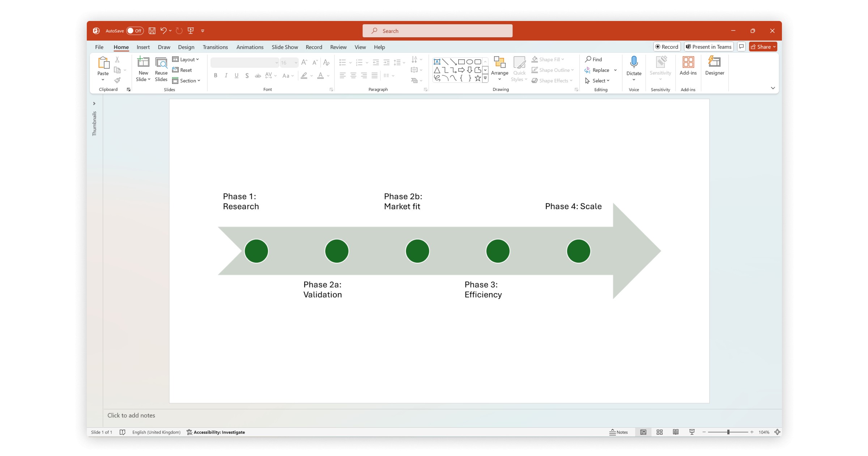Open the Share dropdown
Viewport: 868px width, 456px height.
coord(763,47)
